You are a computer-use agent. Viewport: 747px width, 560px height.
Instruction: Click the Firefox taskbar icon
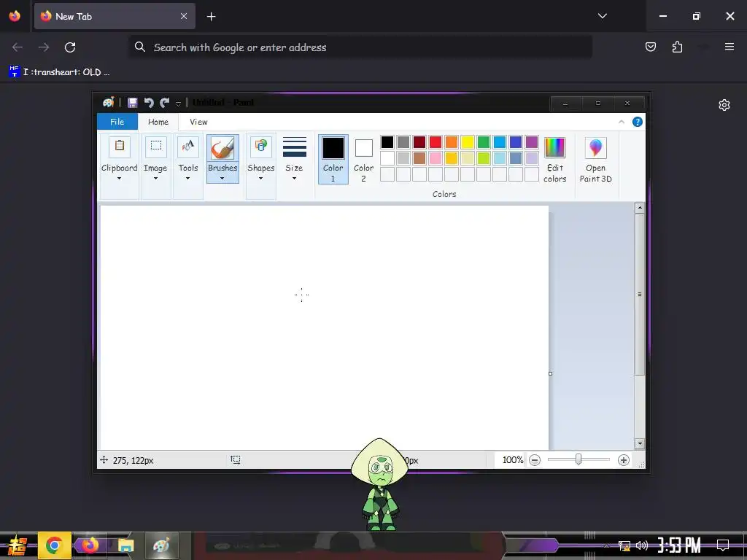90,545
